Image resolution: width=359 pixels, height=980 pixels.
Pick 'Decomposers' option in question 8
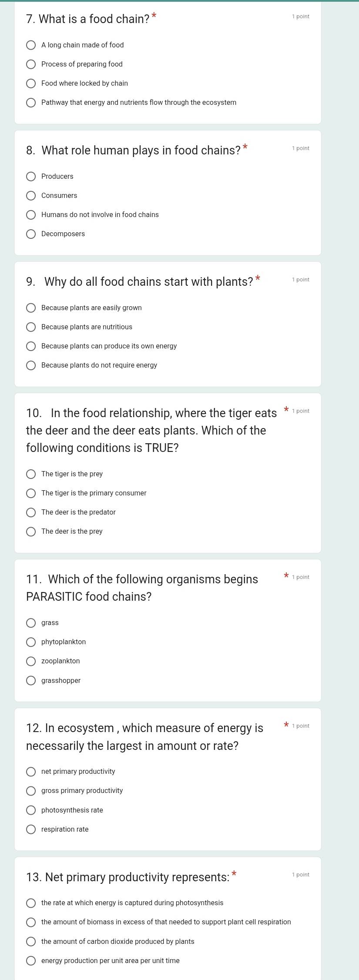31,234
